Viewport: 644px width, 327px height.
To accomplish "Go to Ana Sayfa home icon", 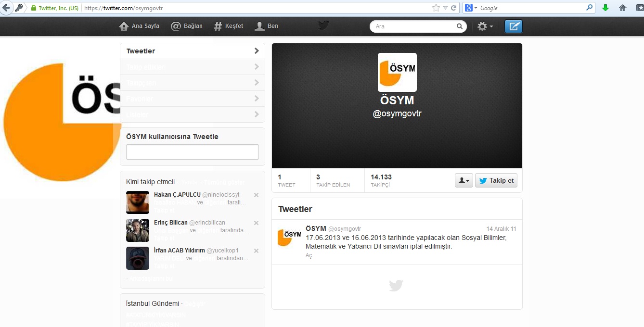I will pos(124,26).
